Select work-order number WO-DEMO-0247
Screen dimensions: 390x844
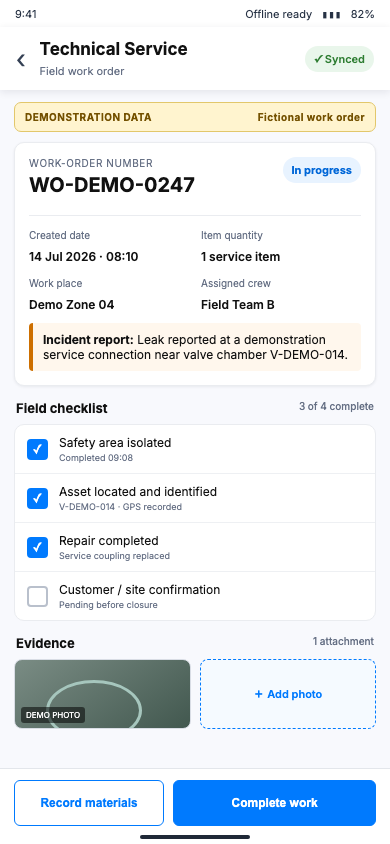tap(112, 185)
